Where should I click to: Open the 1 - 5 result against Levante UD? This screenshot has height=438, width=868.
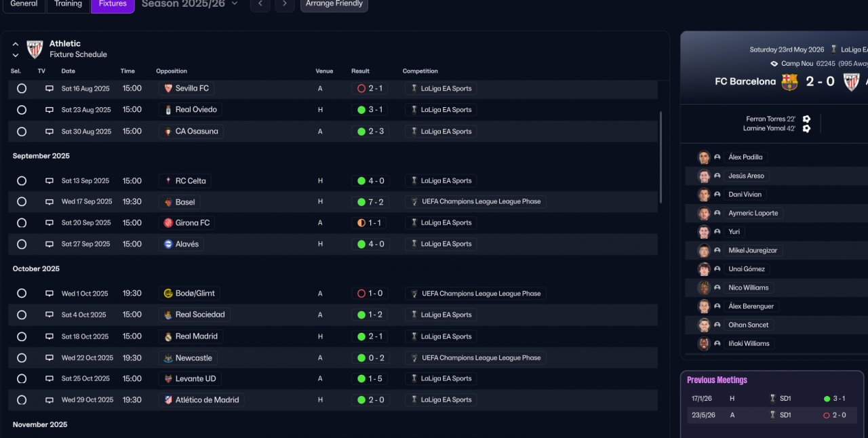point(370,379)
